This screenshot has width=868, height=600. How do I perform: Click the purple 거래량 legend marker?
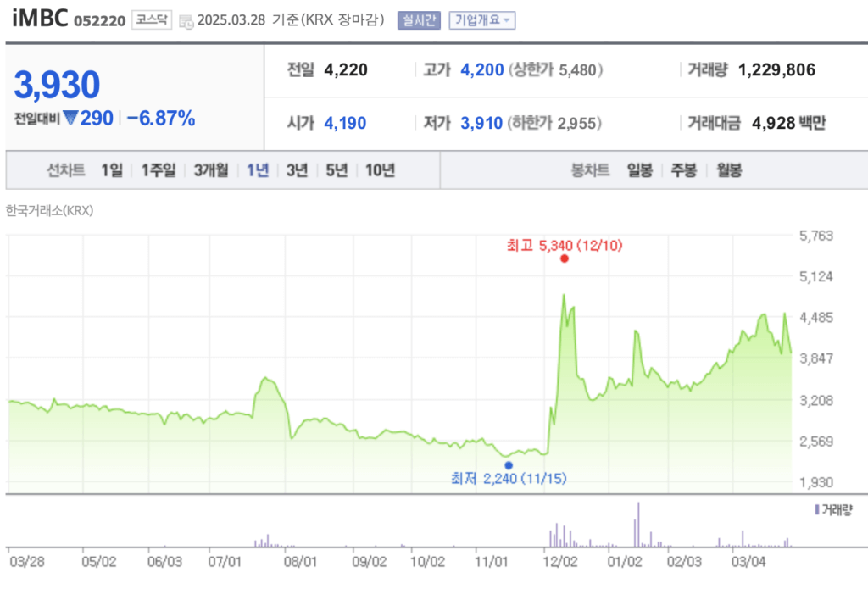pos(816,509)
